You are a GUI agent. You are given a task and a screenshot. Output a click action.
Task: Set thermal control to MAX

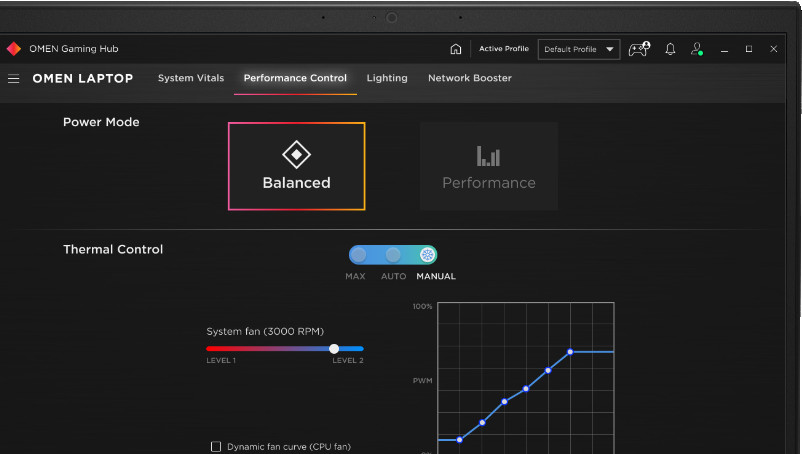(358, 255)
